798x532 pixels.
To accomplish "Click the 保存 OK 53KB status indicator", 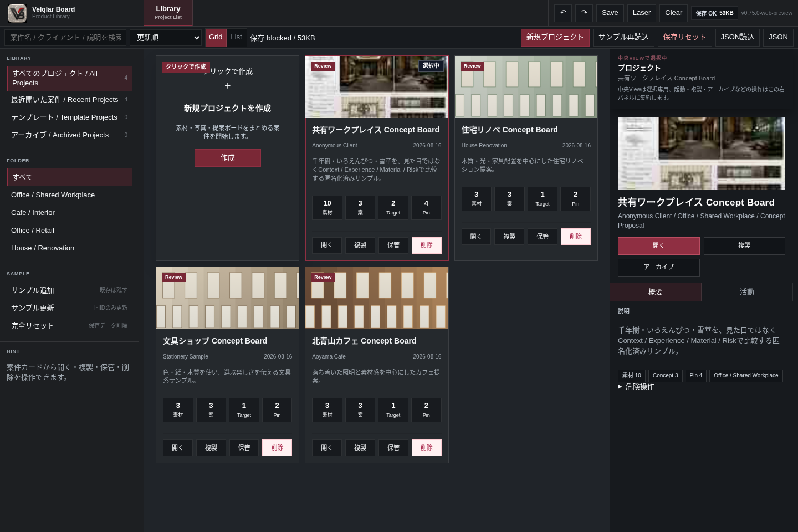I will click(x=714, y=13).
